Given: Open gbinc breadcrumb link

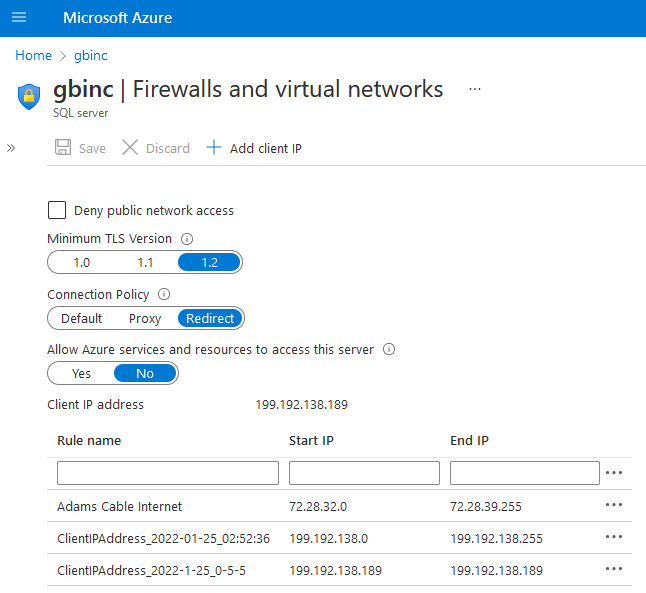Looking at the screenshot, I should coord(91,55).
